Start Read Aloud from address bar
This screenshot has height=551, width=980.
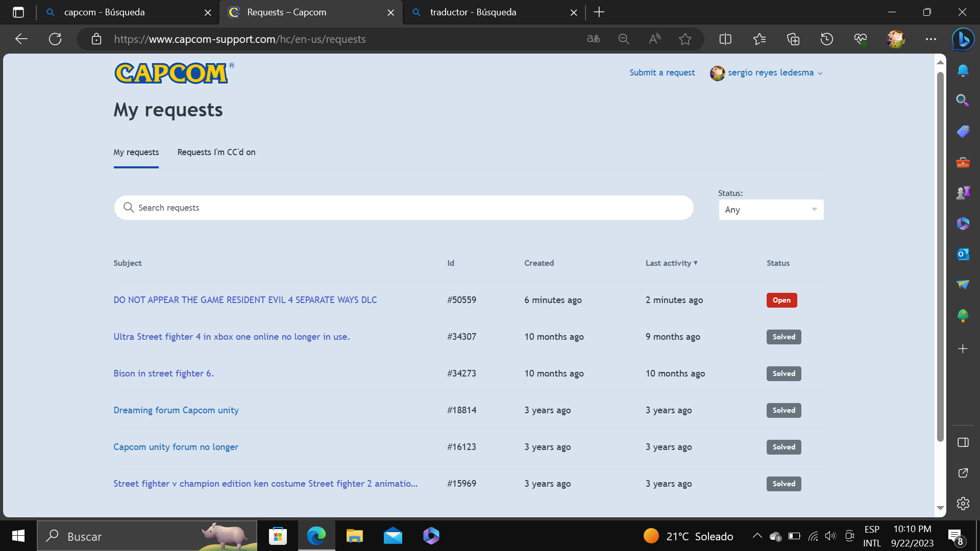coord(654,39)
